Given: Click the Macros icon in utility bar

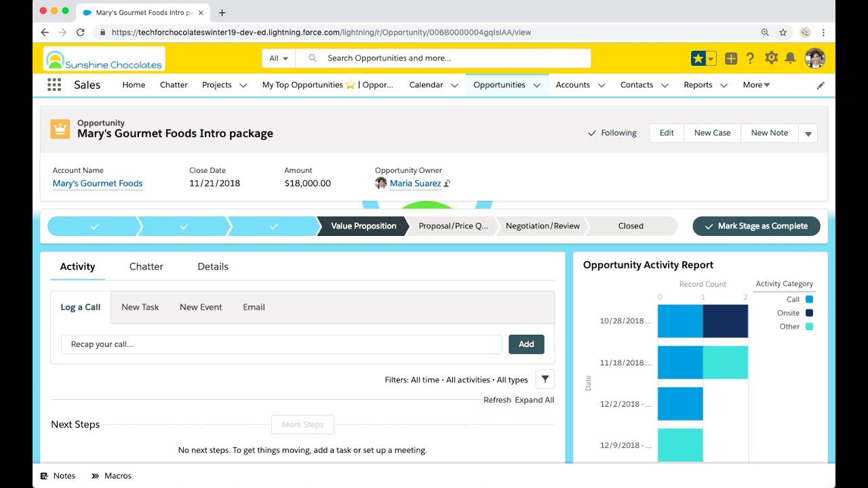Looking at the screenshot, I should coord(95,476).
